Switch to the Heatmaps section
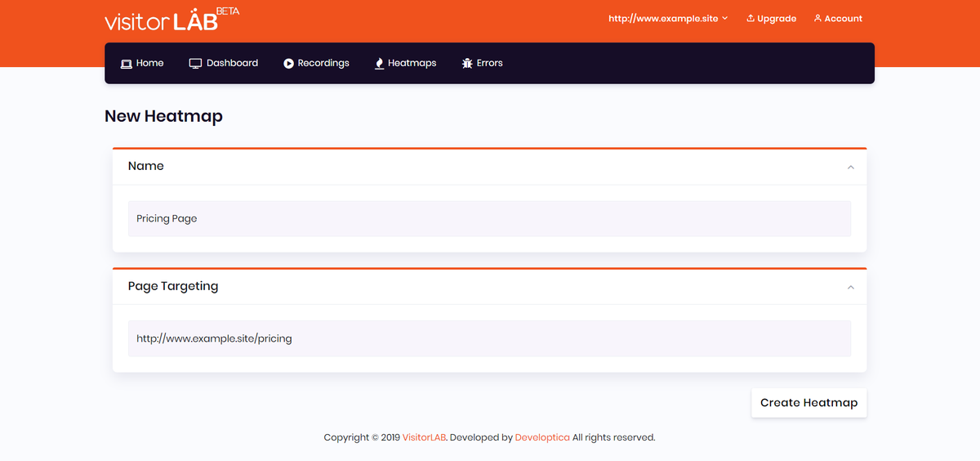 click(405, 63)
